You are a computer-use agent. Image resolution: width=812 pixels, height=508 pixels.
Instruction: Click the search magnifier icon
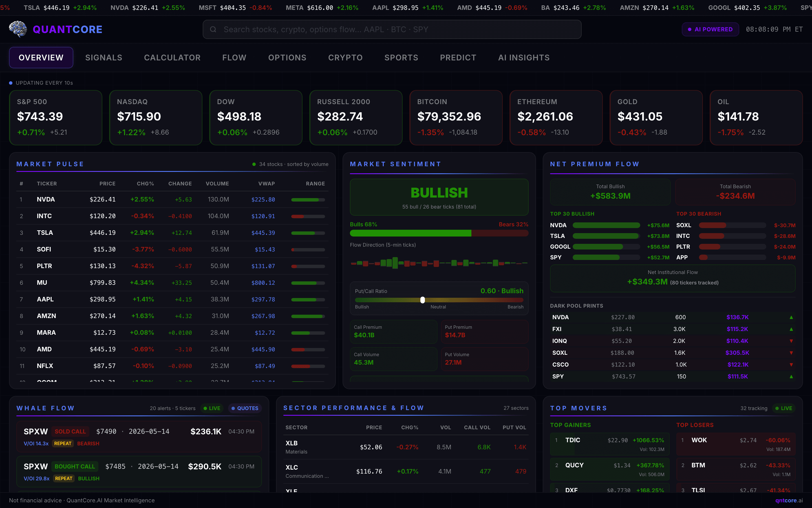pyautogui.click(x=213, y=30)
